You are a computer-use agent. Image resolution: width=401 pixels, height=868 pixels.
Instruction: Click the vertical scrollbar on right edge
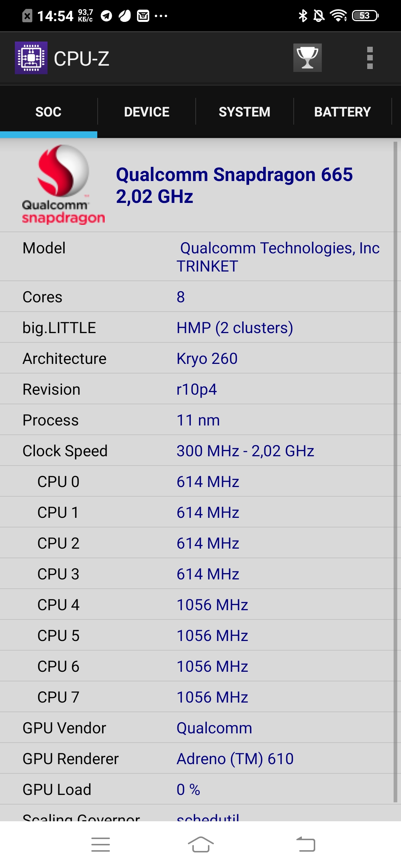tap(395, 471)
